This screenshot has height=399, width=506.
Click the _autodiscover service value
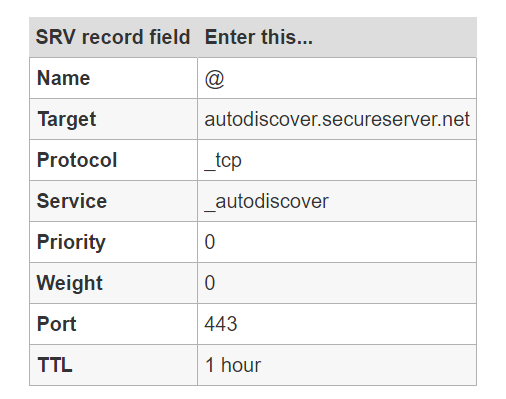click(266, 202)
